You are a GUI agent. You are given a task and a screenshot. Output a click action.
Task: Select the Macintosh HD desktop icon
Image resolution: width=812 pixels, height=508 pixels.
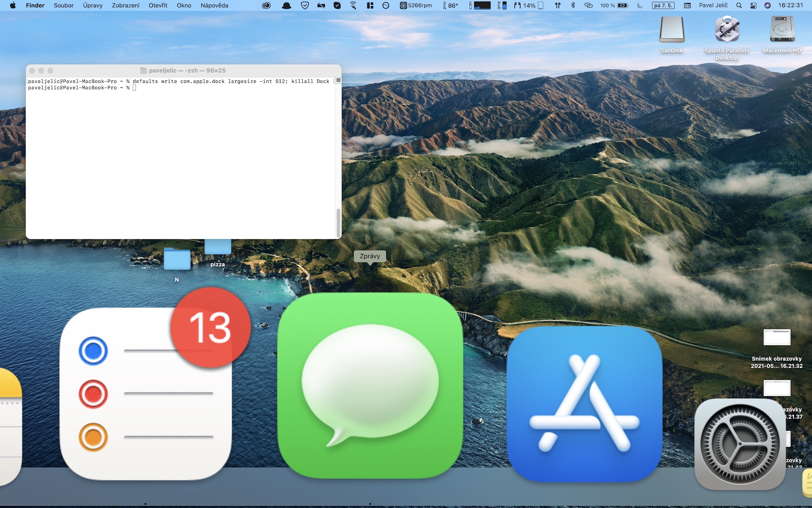point(782,31)
